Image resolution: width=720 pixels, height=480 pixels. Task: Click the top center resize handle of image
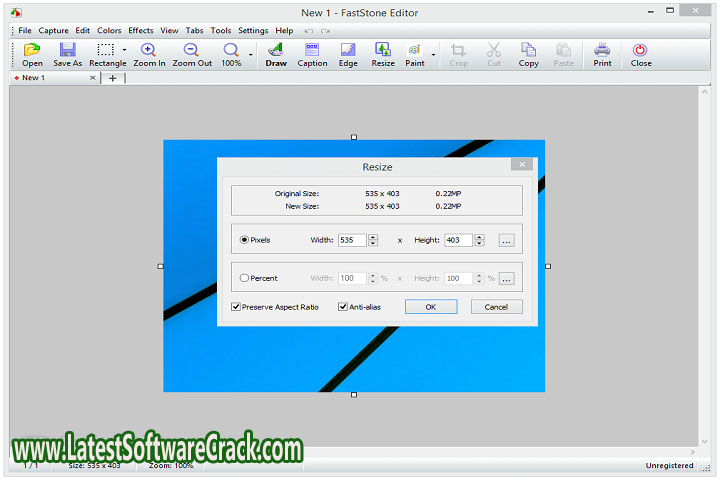coord(354,137)
